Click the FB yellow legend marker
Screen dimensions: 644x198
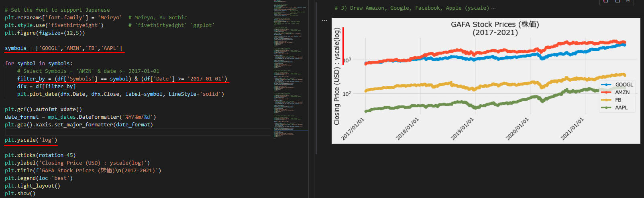click(x=606, y=100)
